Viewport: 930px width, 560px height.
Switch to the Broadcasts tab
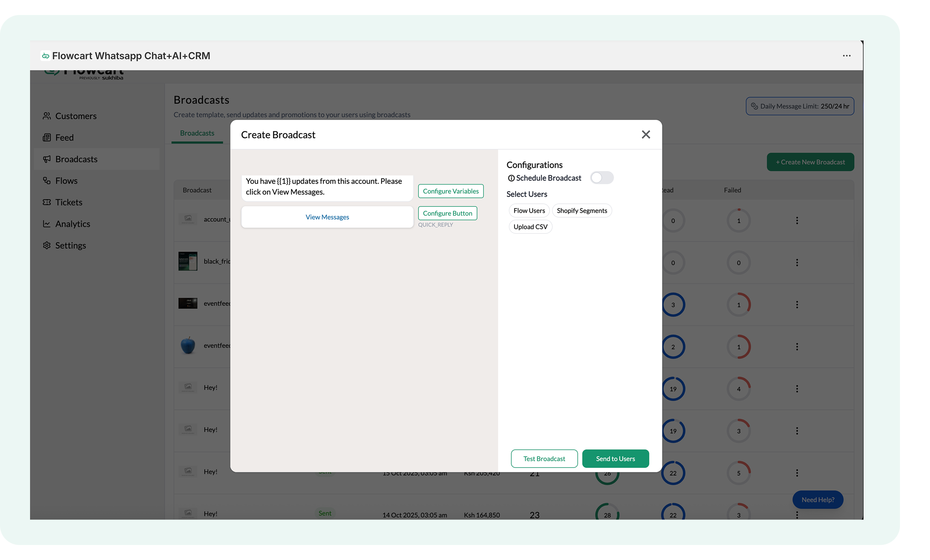(x=197, y=133)
